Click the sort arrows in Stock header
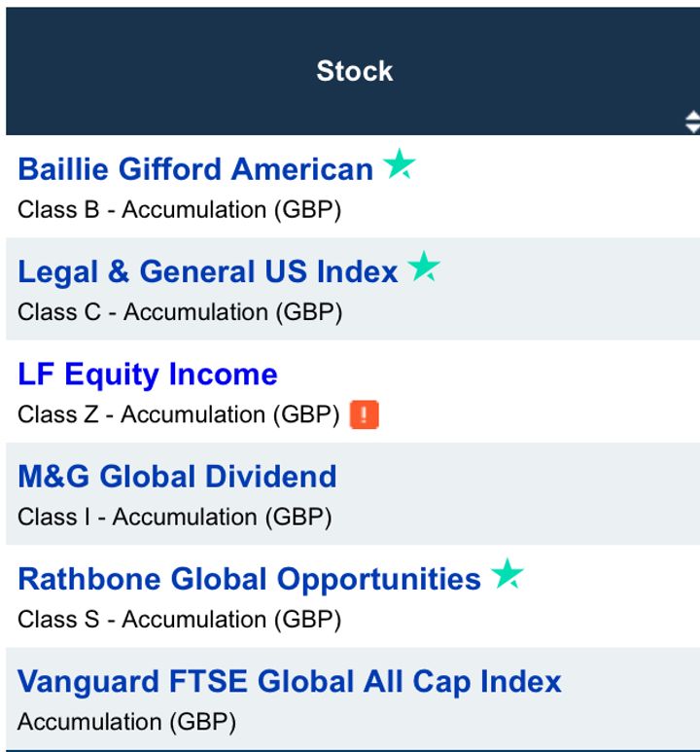Image resolution: width=700 pixels, height=752 pixels. tap(691, 123)
